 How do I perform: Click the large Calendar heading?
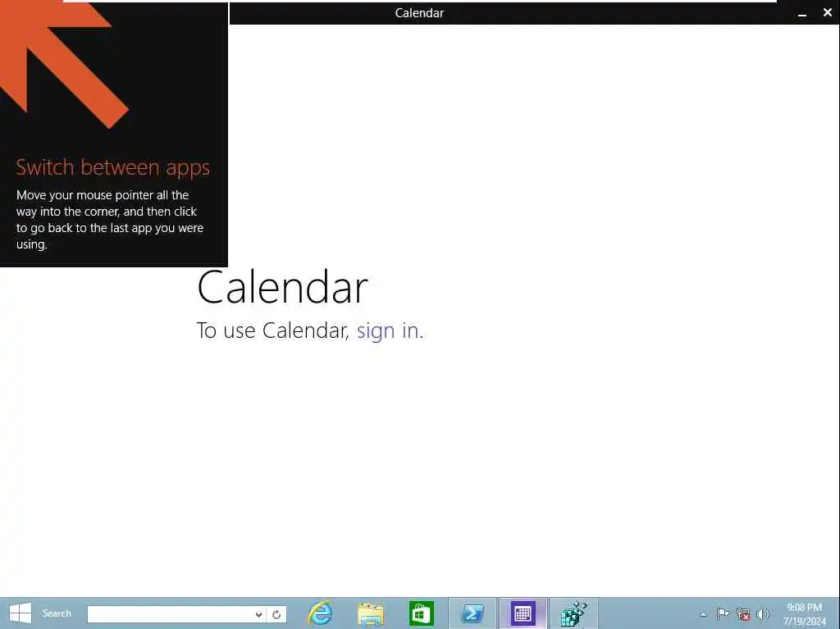point(282,287)
